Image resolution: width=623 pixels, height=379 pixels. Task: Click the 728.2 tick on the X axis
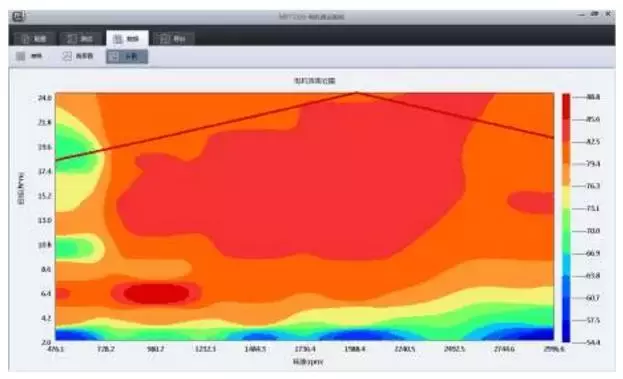click(x=106, y=349)
